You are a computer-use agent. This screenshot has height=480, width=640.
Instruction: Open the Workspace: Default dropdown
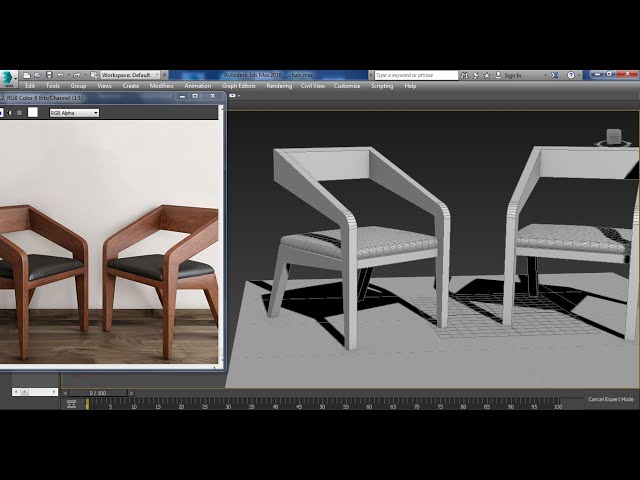coord(130,75)
